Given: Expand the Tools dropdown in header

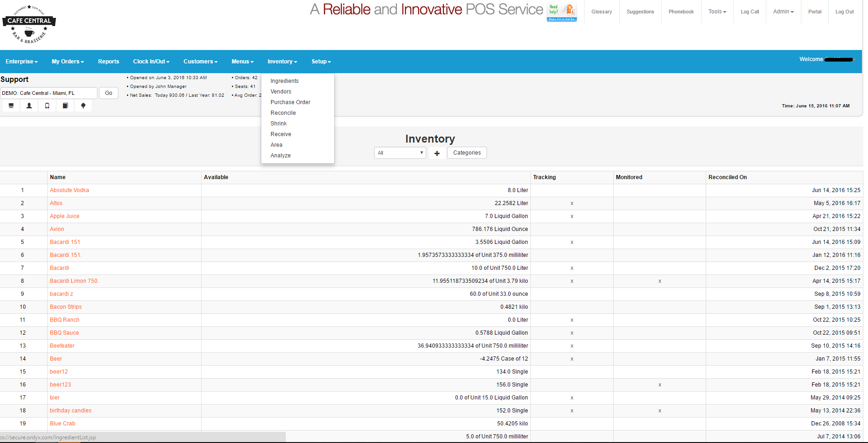Looking at the screenshot, I should click(x=717, y=12).
